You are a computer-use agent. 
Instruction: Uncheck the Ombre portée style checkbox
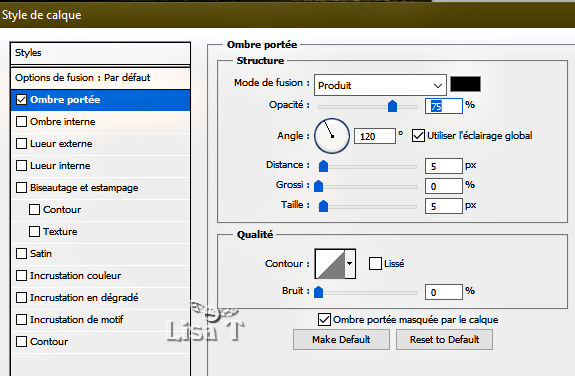coord(22,100)
